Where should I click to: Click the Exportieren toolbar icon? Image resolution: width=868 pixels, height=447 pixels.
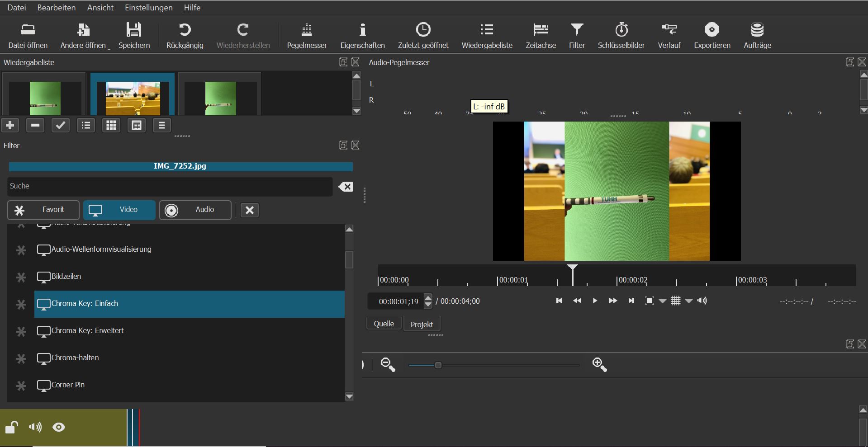(x=712, y=35)
